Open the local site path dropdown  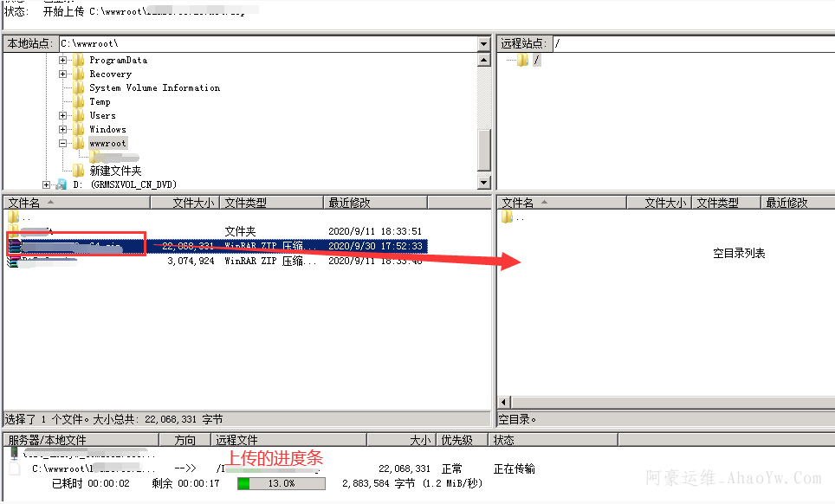click(483, 43)
